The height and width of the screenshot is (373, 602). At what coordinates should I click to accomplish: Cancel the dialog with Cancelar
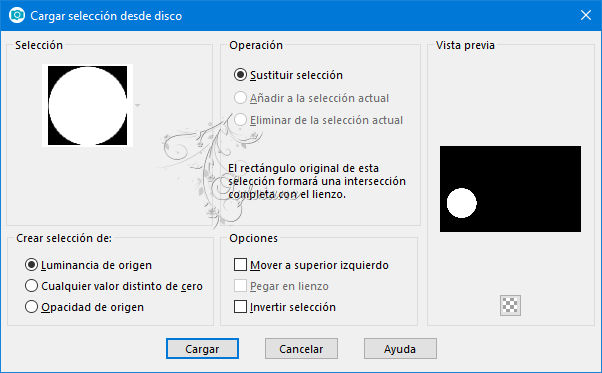click(301, 348)
